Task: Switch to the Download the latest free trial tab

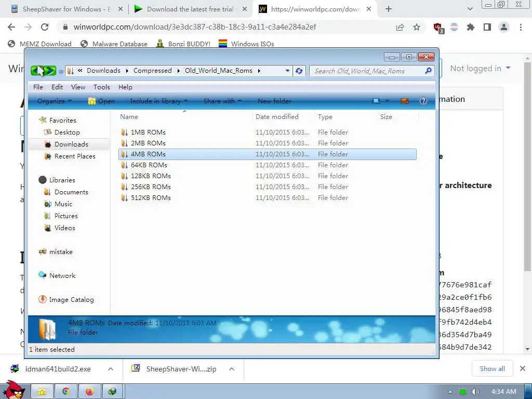Action: (x=190, y=9)
